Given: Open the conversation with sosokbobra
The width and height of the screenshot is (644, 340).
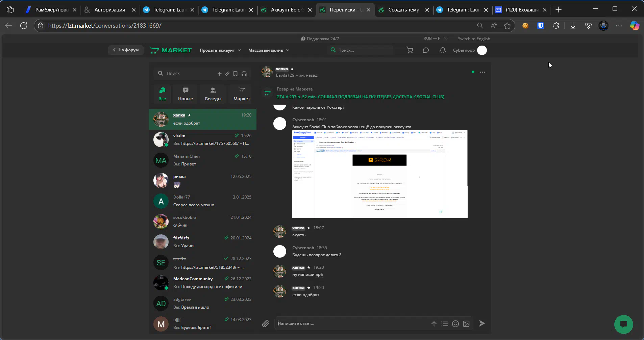Looking at the screenshot, I should click(202, 221).
